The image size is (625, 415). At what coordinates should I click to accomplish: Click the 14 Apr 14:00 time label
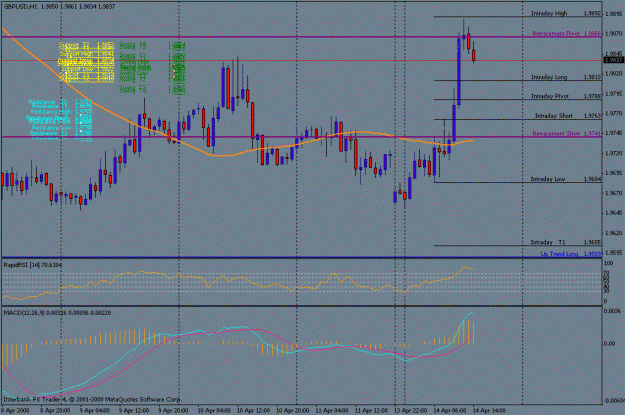489,410
